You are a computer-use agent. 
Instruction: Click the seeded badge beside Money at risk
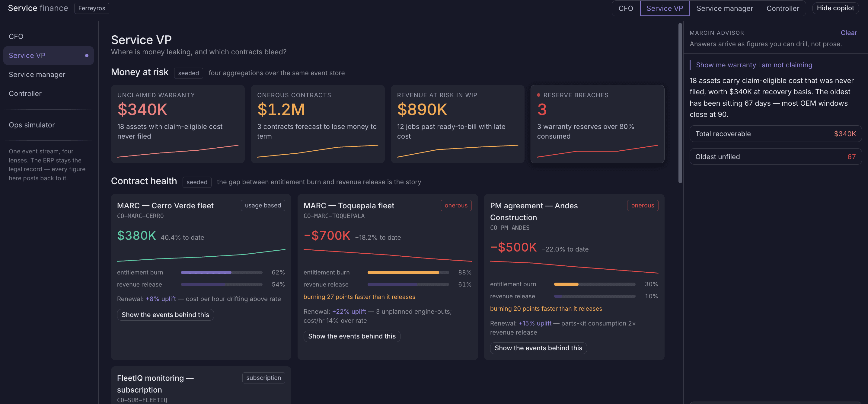point(188,73)
